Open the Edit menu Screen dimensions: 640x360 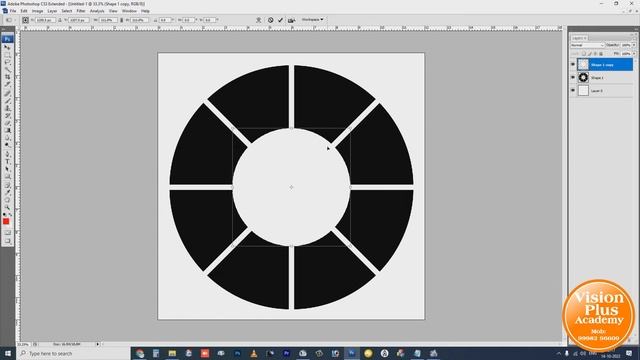tap(24, 11)
